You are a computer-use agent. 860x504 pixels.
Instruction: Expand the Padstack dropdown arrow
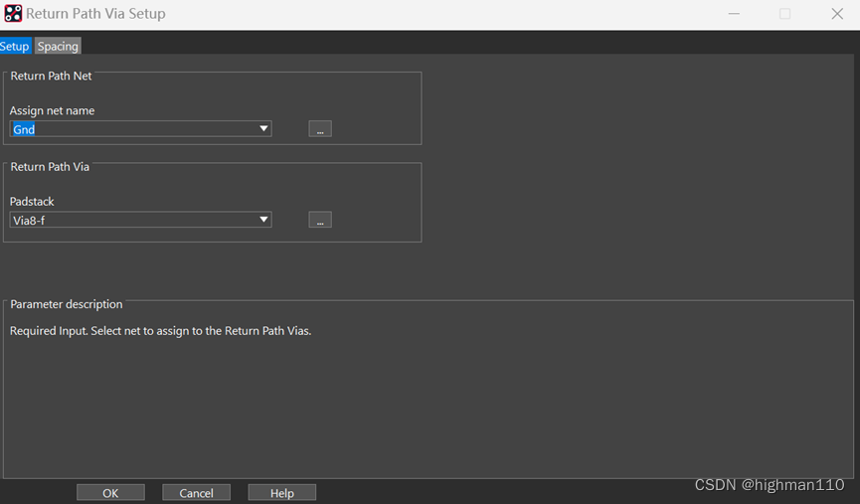(263, 221)
